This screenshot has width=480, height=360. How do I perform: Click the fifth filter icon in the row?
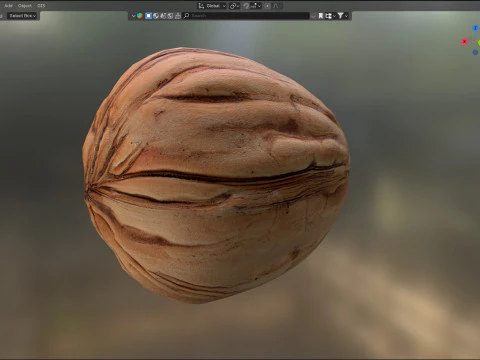(170, 16)
